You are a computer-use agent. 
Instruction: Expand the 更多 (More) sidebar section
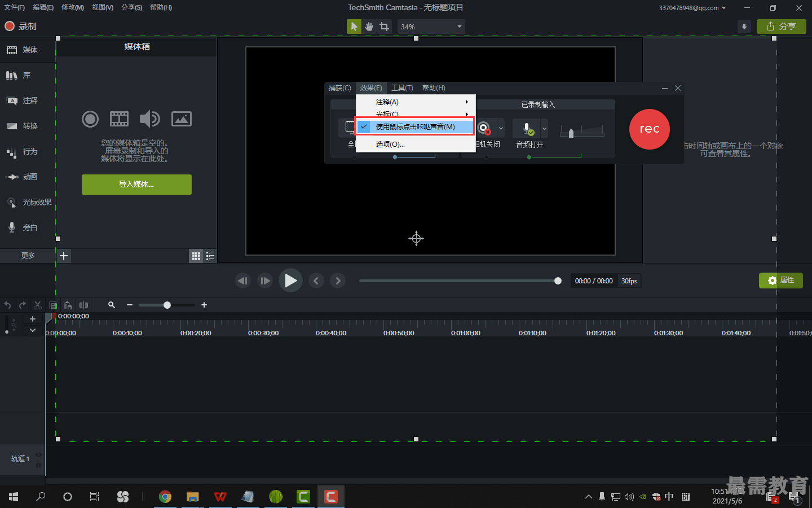28,256
